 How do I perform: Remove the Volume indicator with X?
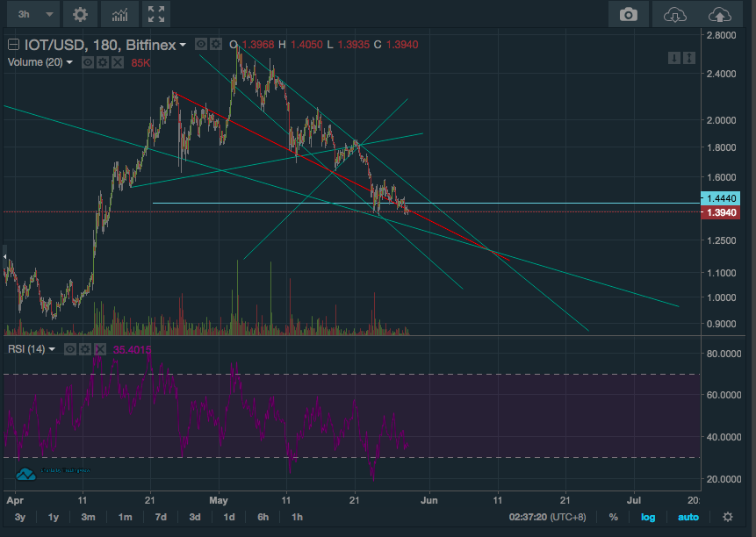pyautogui.click(x=118, y=62)
